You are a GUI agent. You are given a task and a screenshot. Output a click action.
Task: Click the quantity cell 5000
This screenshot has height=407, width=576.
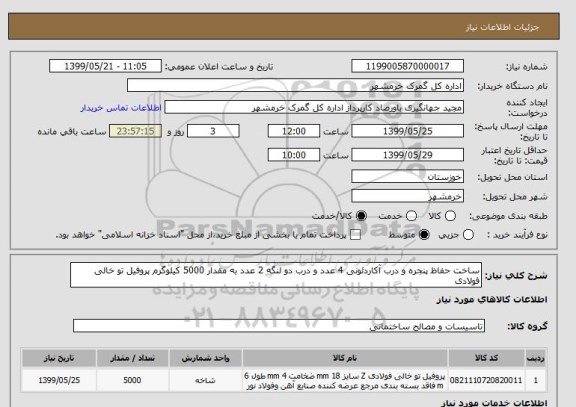tap(132, 381)
